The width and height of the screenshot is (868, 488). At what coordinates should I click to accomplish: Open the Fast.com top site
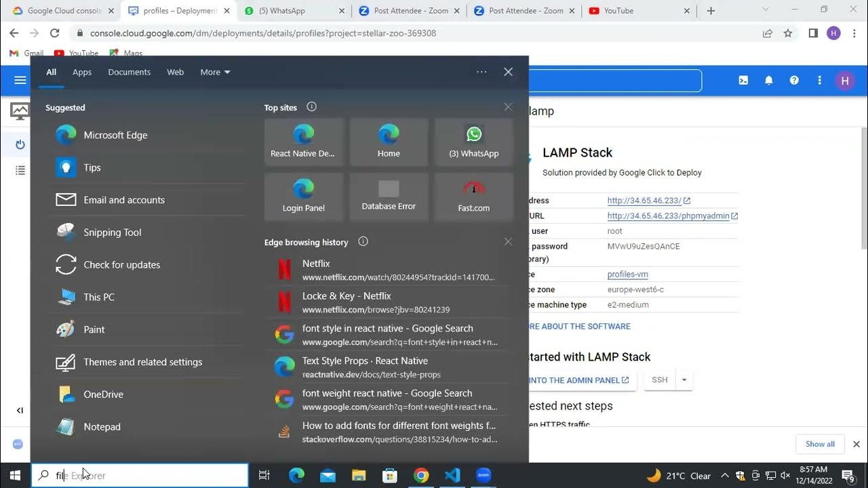[474, 197]
